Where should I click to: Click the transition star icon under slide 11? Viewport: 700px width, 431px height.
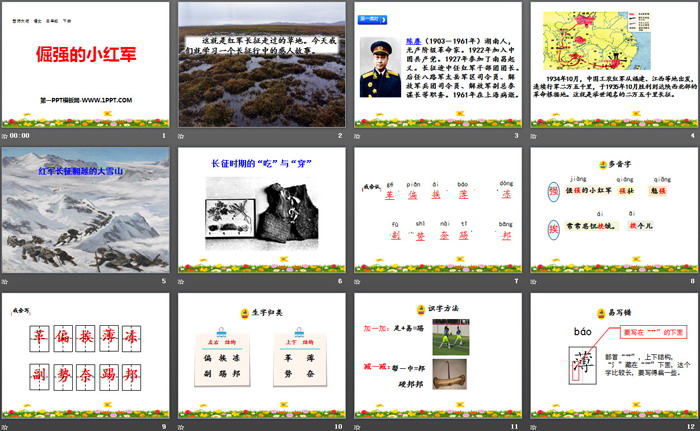tap(357, 427)
